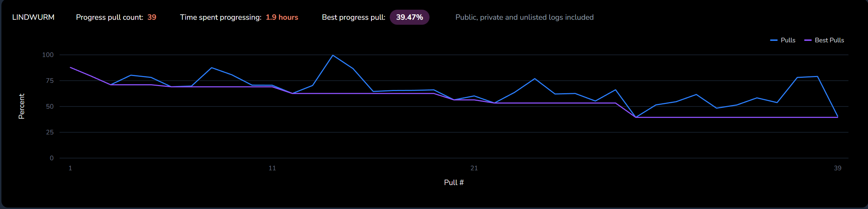Click the 'Public, private and unlisted logs included' note

tap(524, 17)
